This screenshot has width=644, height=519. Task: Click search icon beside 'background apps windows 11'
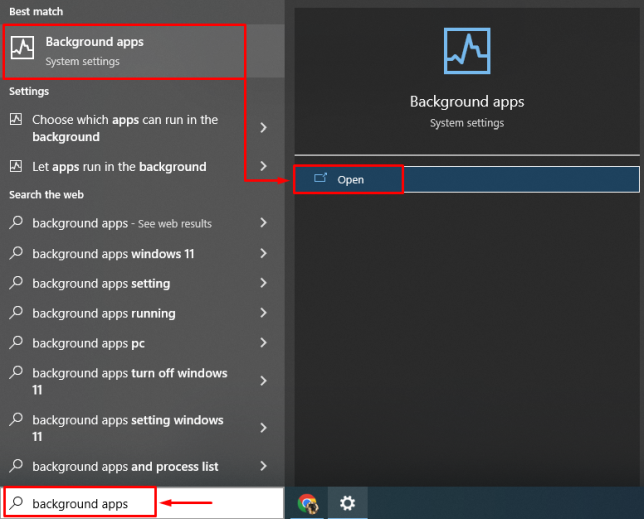pyautogui.click(x=16, y=253)
